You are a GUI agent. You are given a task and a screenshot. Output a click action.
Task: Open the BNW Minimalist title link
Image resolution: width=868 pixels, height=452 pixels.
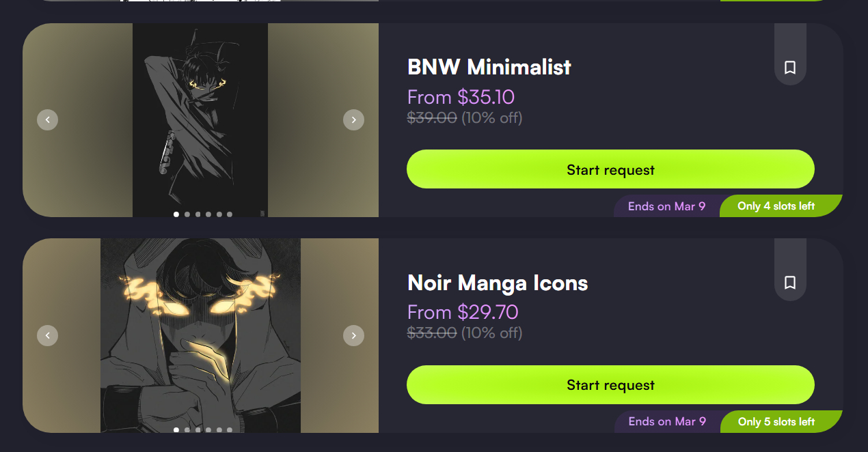(489, 67)
